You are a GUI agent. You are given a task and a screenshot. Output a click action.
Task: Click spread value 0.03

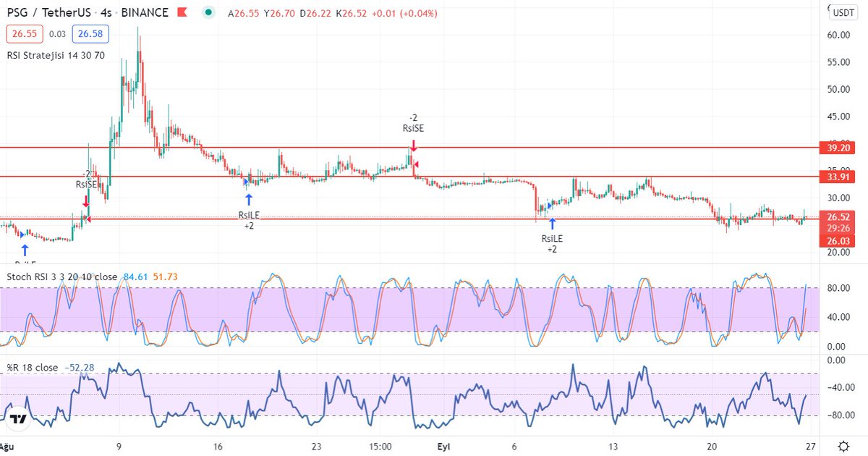(x=58, y=34)
